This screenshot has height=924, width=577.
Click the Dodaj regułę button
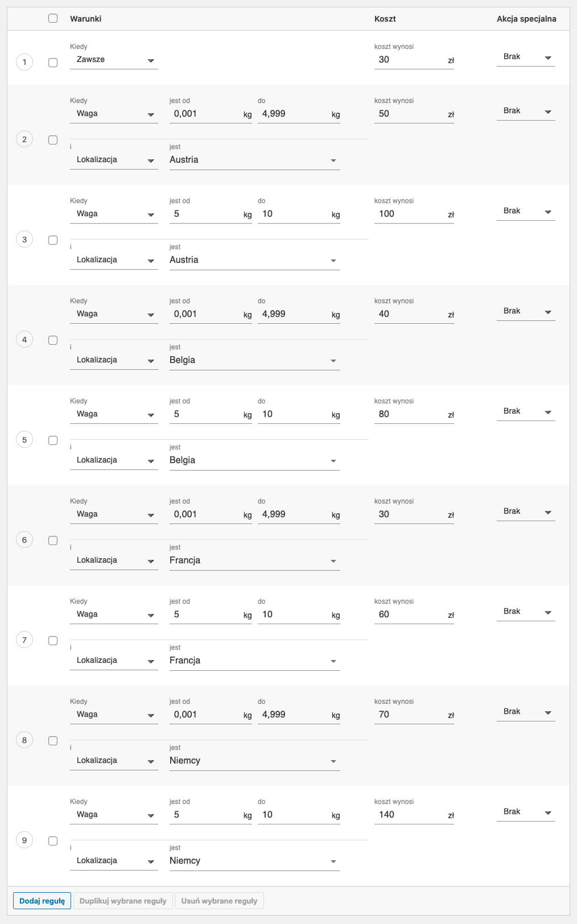pos(42,901)
